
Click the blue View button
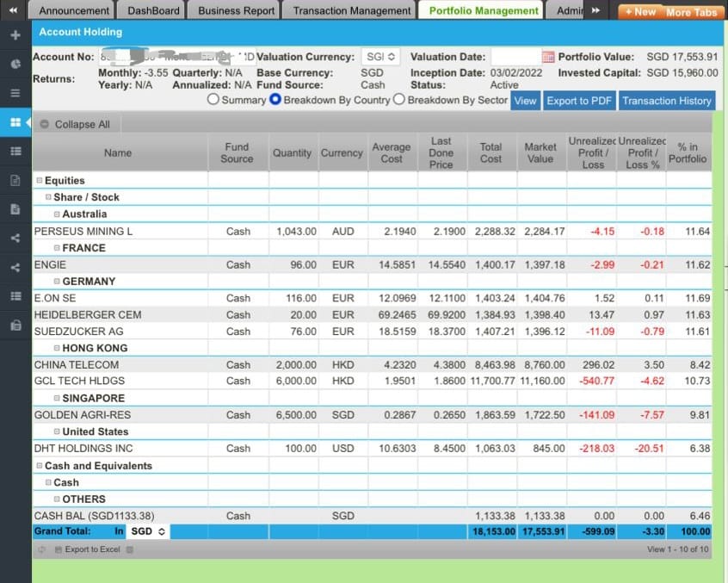pyautogui.click(x=525, y=101)
